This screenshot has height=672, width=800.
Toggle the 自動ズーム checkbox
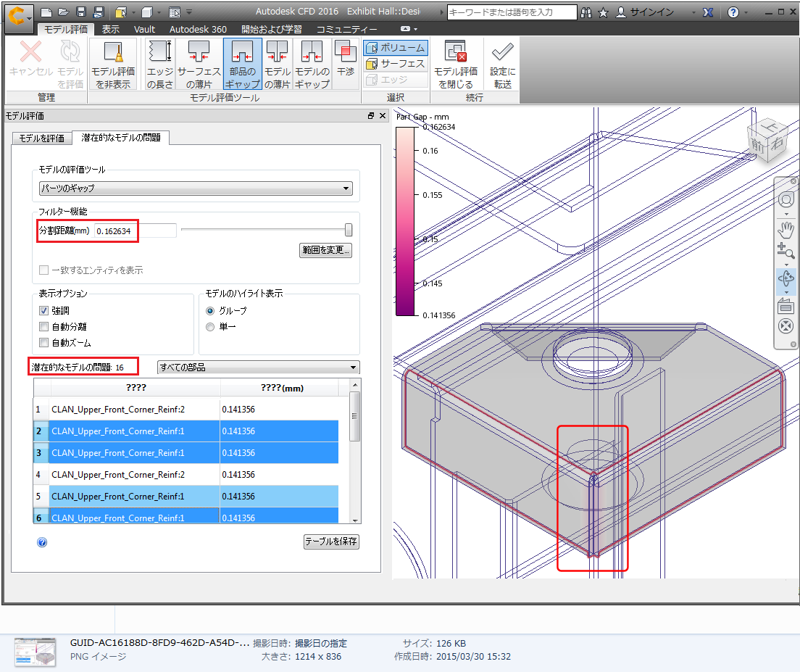[44, 342]
